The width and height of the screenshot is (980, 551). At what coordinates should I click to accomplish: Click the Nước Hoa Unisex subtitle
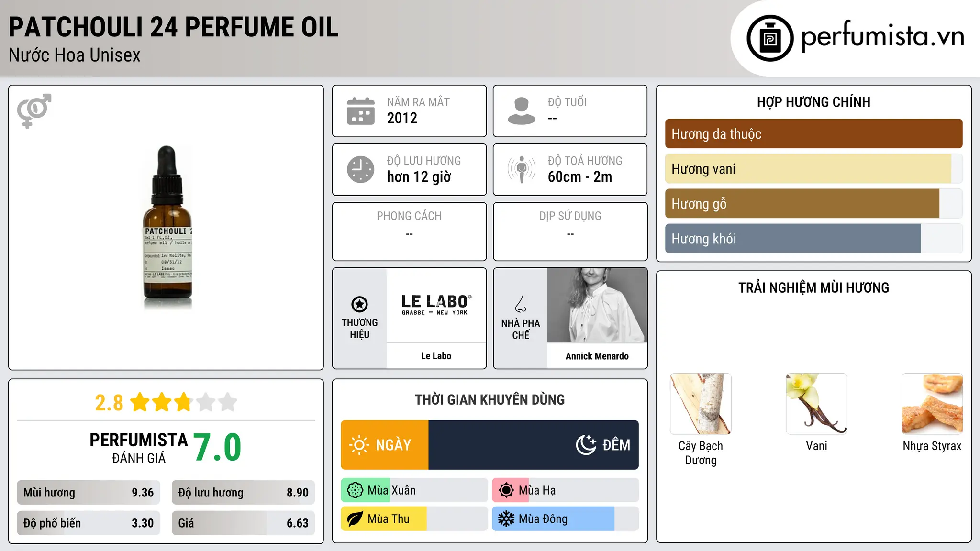pos(75,55)
